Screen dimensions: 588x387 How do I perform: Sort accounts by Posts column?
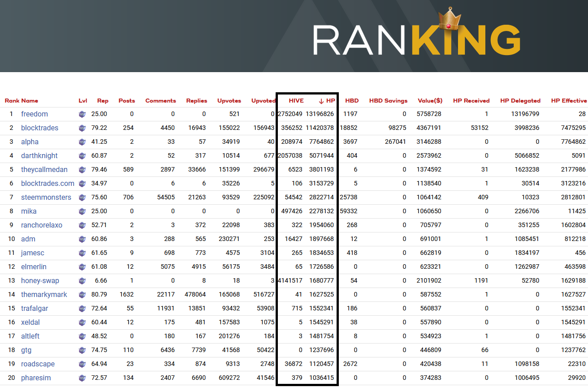pos(126,101)
